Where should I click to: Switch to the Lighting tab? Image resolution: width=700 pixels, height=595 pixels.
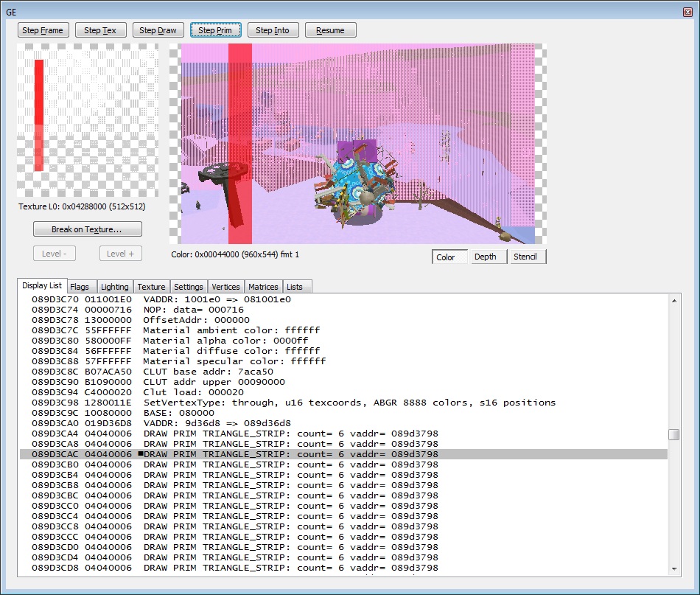tap(114, 287)
